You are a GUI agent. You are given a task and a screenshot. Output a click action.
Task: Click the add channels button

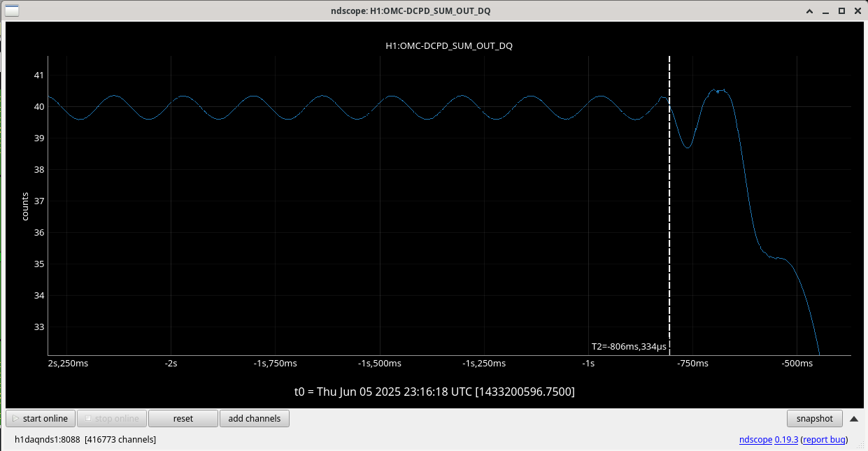(x=255, y=419)
